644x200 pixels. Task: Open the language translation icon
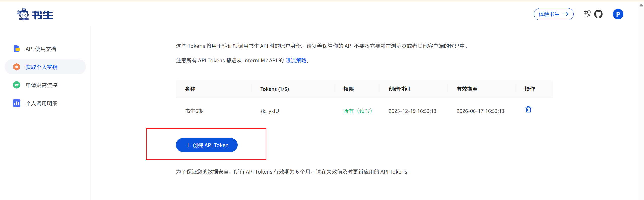tap(587, 14)
